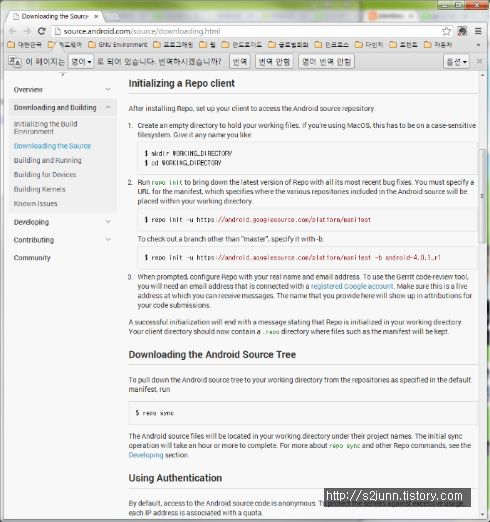Click the 'mkdir WORKING_DIRECTORY' command text
Screen dimensions: 490x522
188,153
